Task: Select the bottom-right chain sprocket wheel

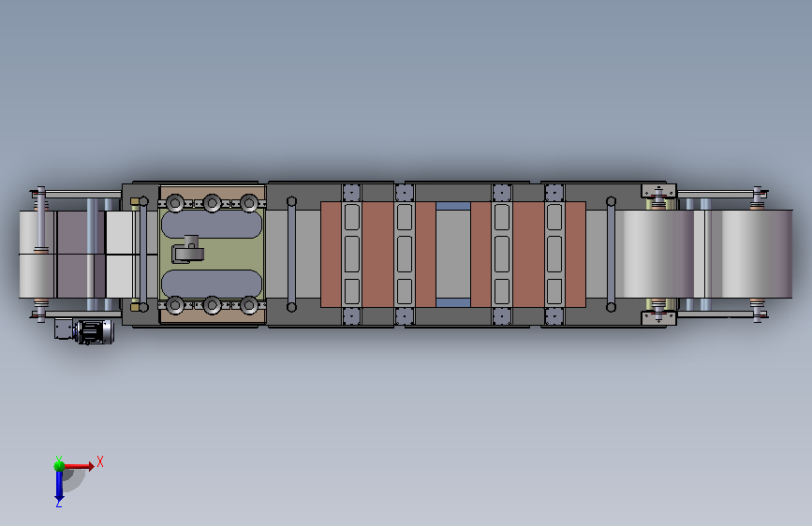Action: tap(249, 305)
